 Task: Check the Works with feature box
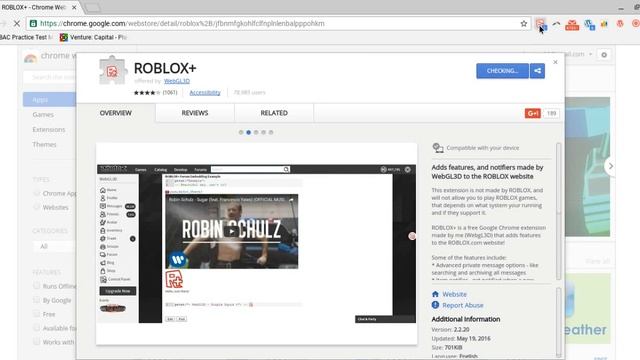pyautogui.click(x=36, y=342)
